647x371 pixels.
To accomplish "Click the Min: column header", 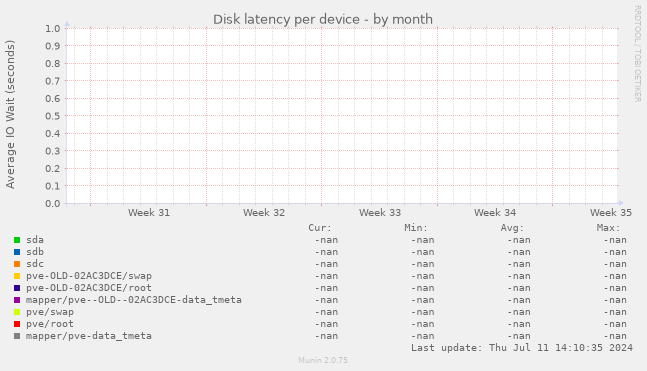I will pyautogui.click(x=416, y=228).
